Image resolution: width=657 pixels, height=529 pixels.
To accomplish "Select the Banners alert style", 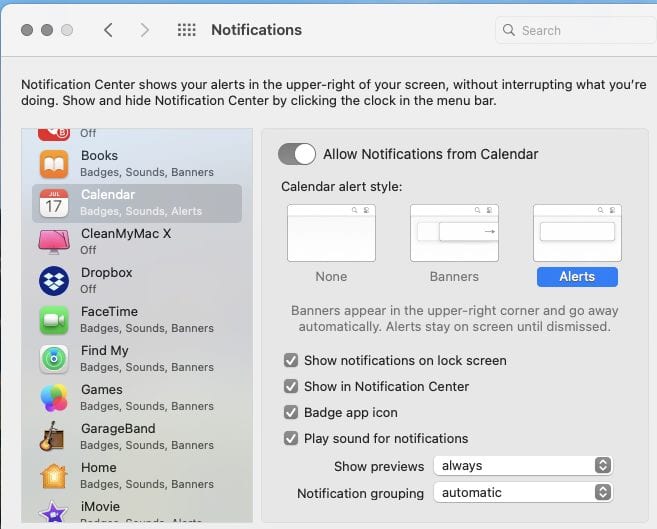I will 454,233.
